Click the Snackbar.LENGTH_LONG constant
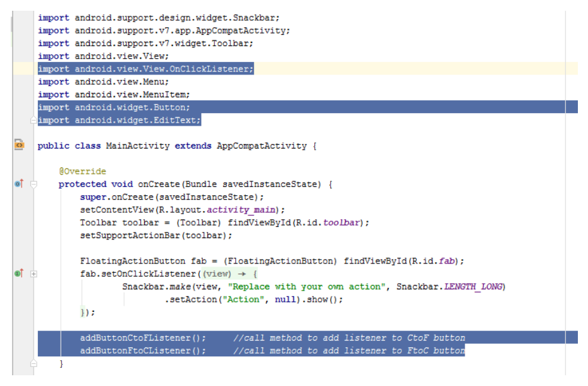The image size is (588, 386). pos(450,287)
